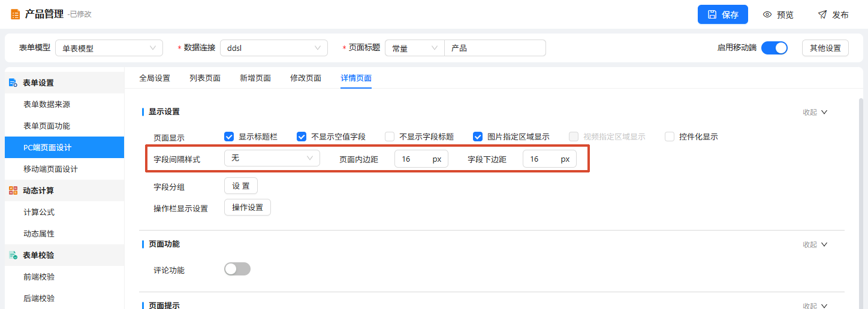868x309 pixels.
Task: Collapse the 页面提示 section
Action: [x=815, y=305]
